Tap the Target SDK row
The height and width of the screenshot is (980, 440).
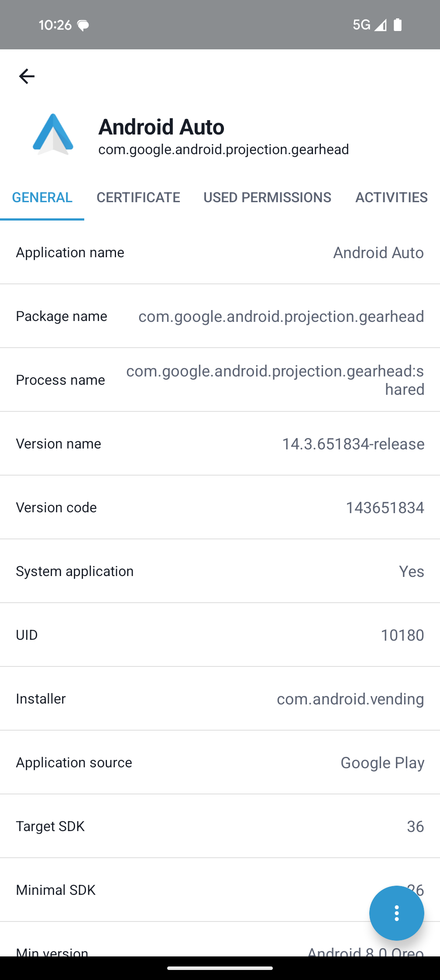point(220,826)
